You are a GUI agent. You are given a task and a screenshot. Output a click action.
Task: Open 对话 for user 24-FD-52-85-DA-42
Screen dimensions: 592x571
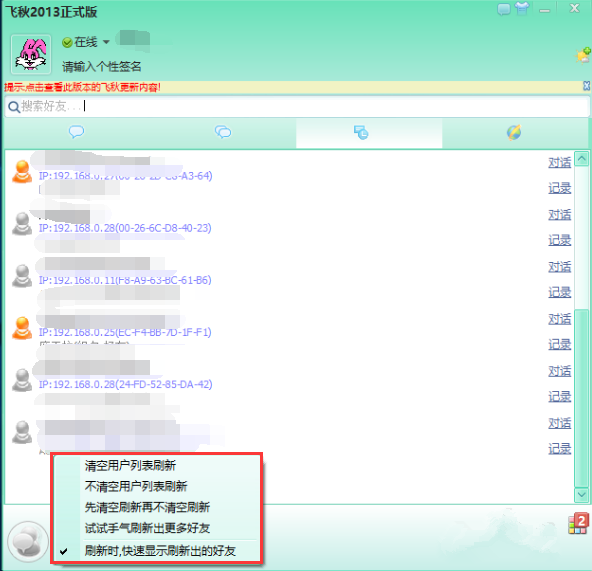pyautogui.click(x=560, y=371)
